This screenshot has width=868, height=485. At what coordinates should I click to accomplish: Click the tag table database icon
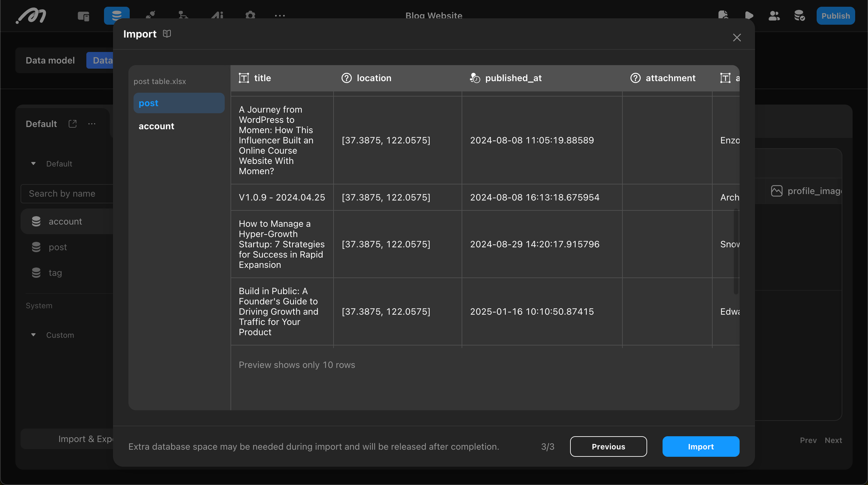(x=36, y=272)
